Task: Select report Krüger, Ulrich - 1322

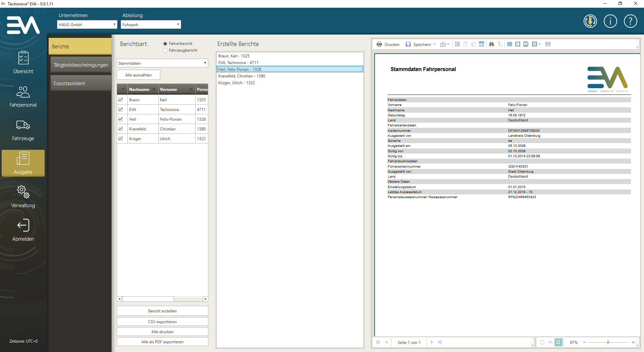Action: (236, 83)
